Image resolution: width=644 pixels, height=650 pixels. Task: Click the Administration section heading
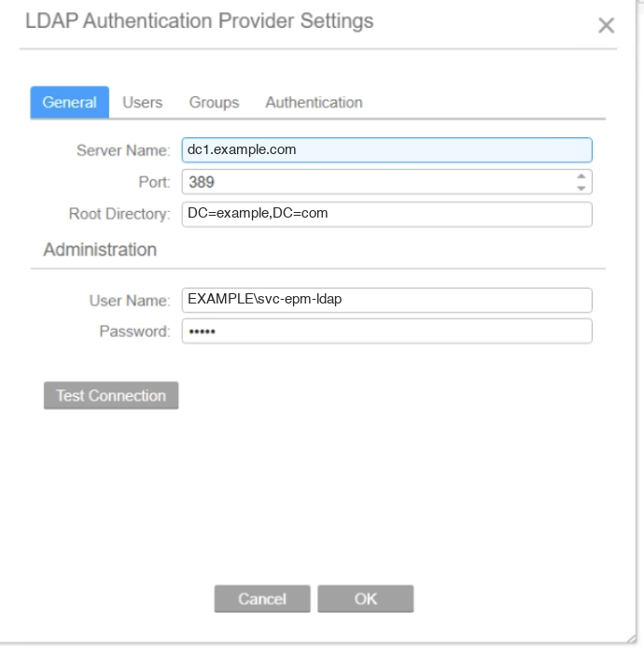[x=100, y=249]
